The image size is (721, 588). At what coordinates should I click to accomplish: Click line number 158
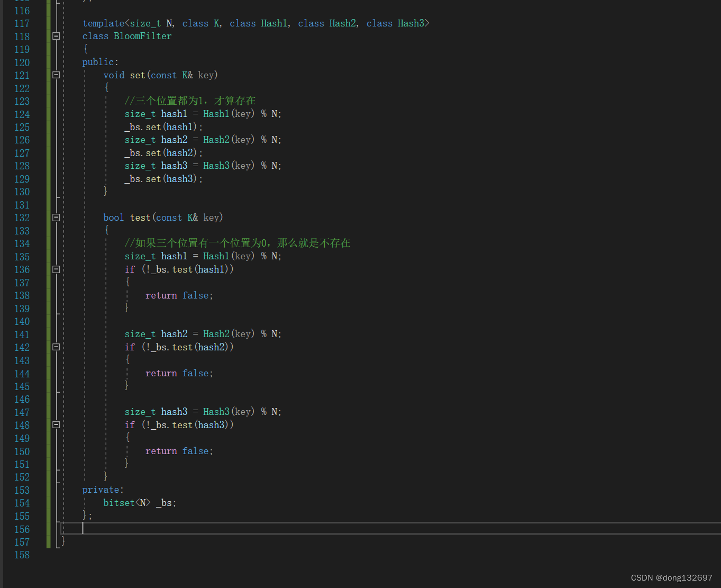coord(22,555)
